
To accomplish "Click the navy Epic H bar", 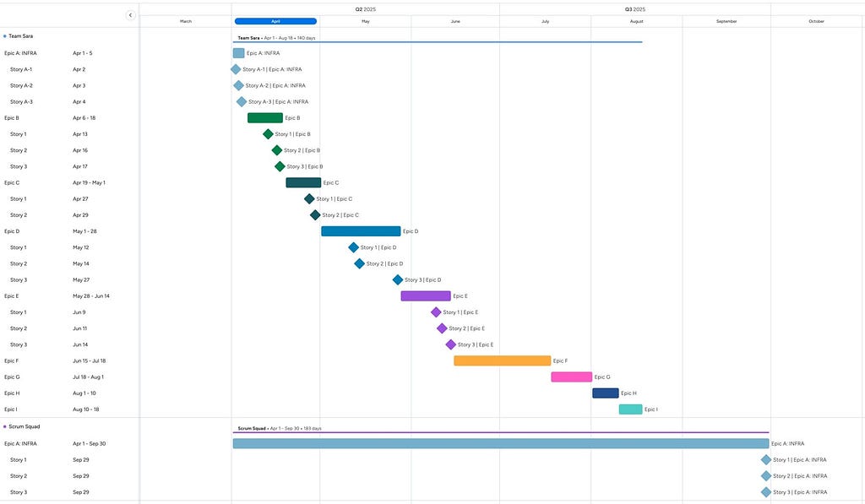I will [x=605, y=393].
